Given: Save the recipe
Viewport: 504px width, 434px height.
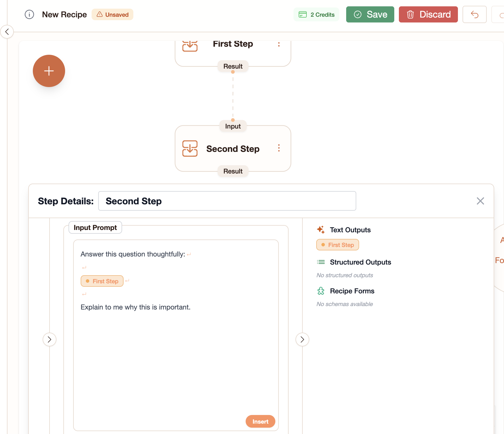Looking at the screenshot, I should (x=370, y=14).
